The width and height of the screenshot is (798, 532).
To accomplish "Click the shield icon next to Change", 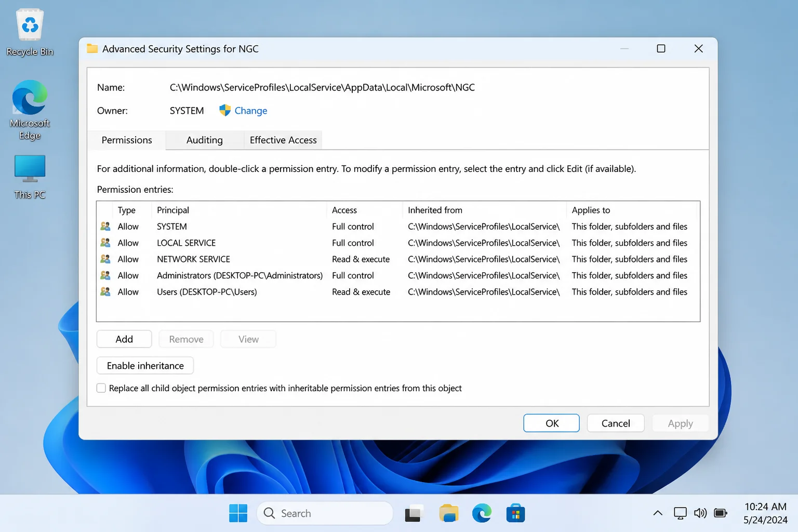I will click(224, 110).
